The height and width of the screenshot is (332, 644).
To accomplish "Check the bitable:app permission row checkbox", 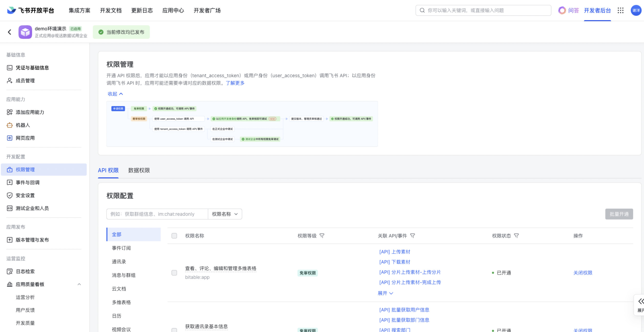I will [174, 273].
